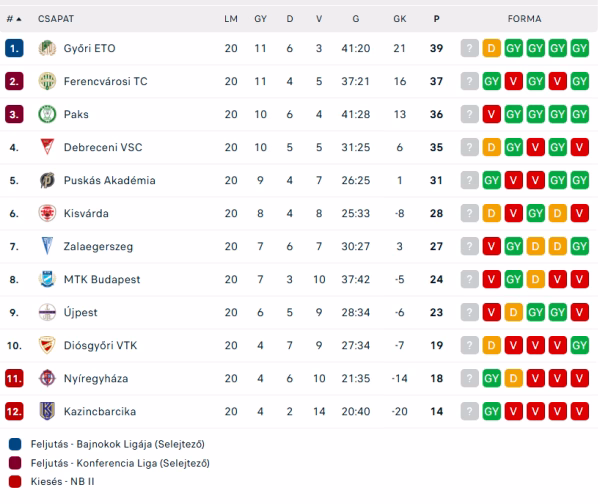600x504 pixels.
Task: Click the Nyíregyháza club crest
Action: (46, 378)
